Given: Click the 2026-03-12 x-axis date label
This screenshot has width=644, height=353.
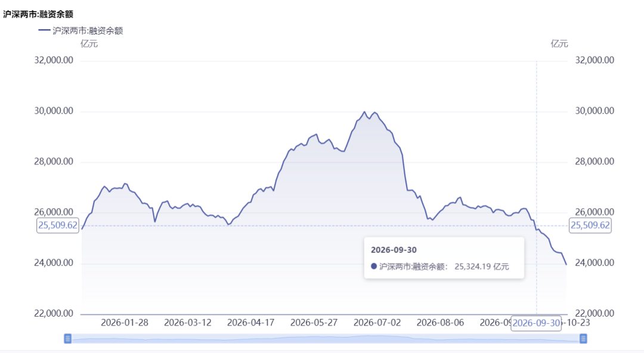Looking at the screenshot, I should pyautogui.click(x=188, y=323).
